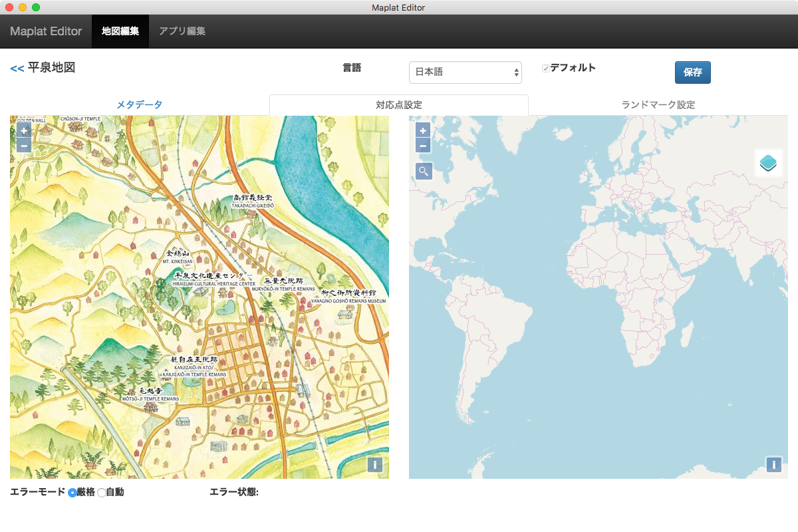Viewport: 798px width, 532px height.
Task: Click the 高館義経堂 label on illustrated map
Action: [253, 201]
